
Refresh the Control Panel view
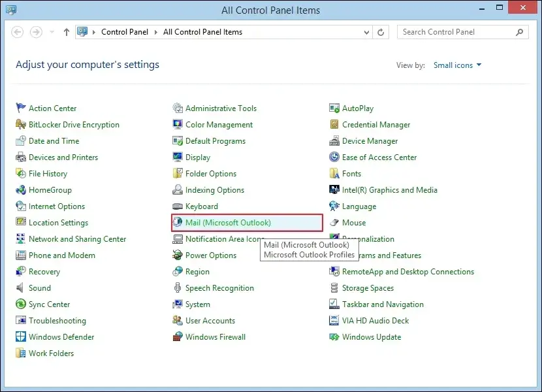tap(381, 32)
